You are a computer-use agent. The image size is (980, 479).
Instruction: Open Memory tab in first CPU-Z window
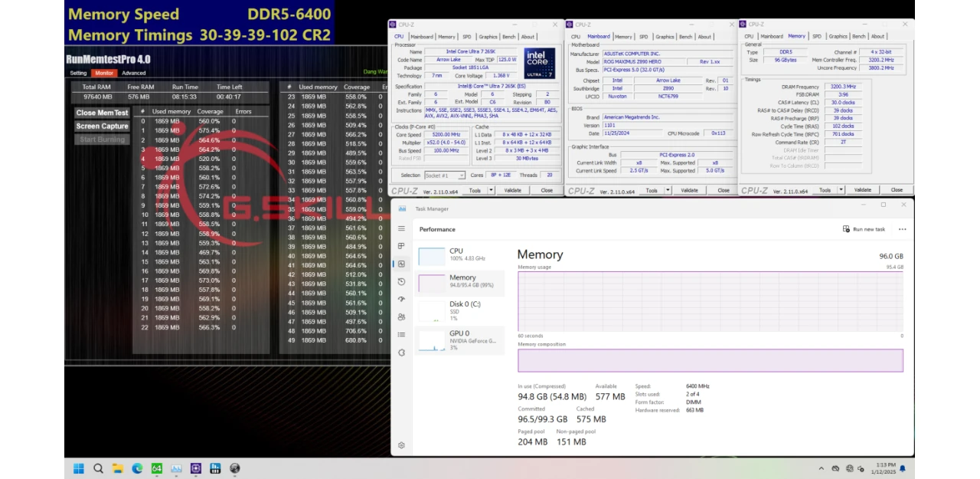tap(446, 37)
